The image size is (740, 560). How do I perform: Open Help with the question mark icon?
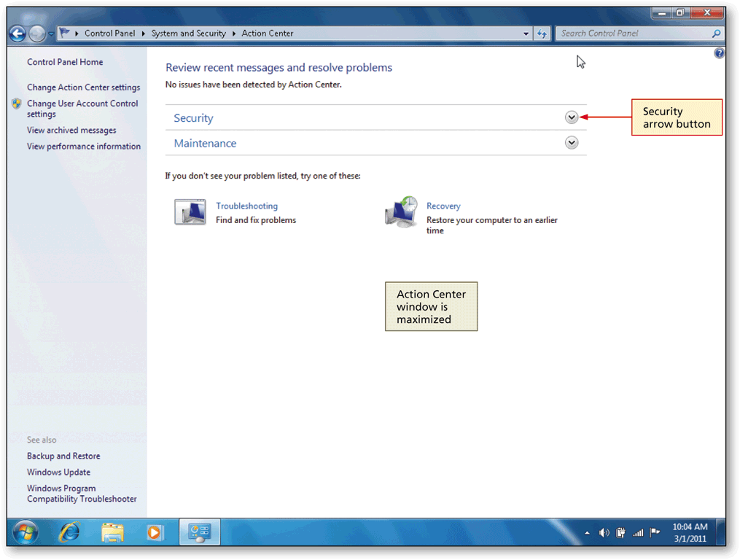[719, 53]
